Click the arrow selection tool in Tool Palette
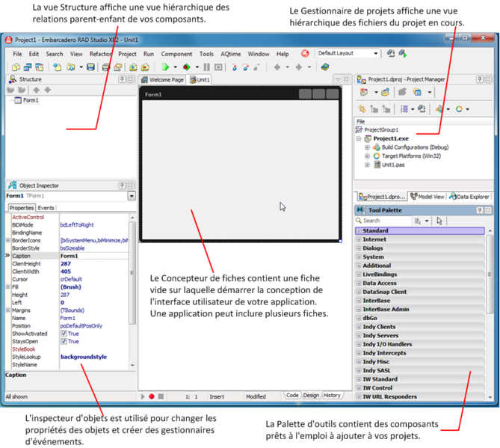Viewport: 500px width, 448px height. pos(439,221)
